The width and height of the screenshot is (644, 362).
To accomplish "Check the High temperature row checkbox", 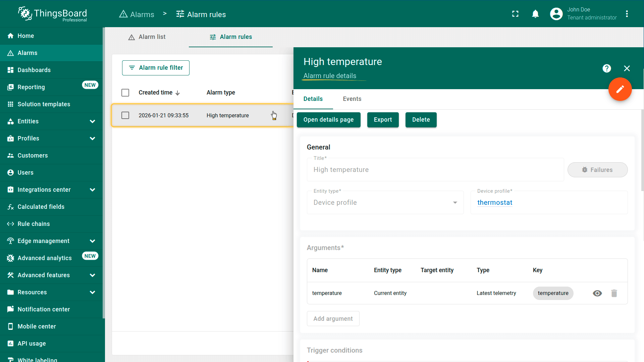I will (x=125, y=115).
